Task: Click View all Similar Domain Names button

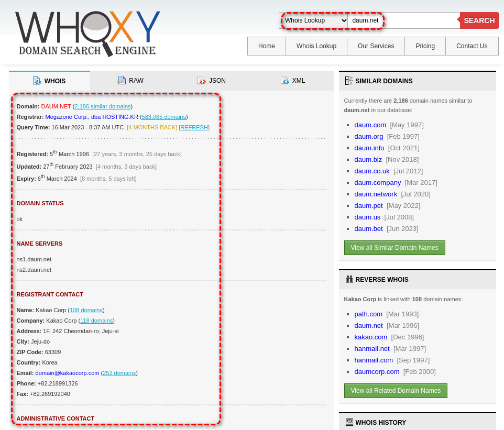Action: pos(395,248)
